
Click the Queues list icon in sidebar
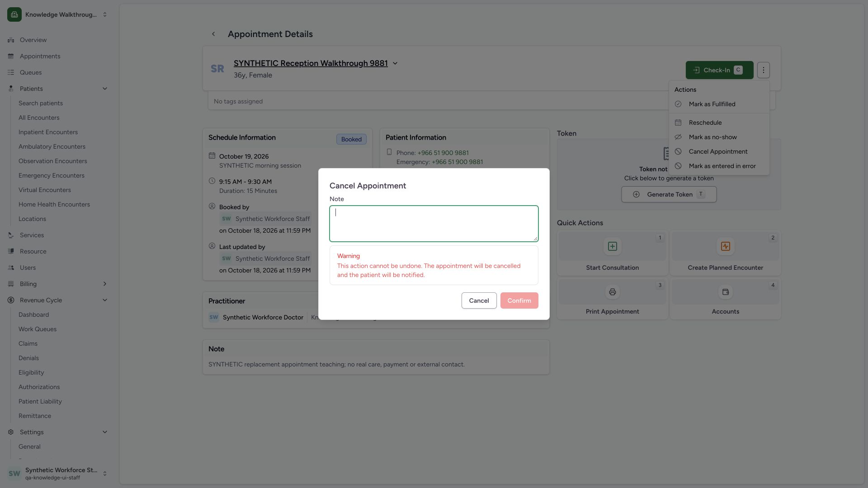pos(11,72)
